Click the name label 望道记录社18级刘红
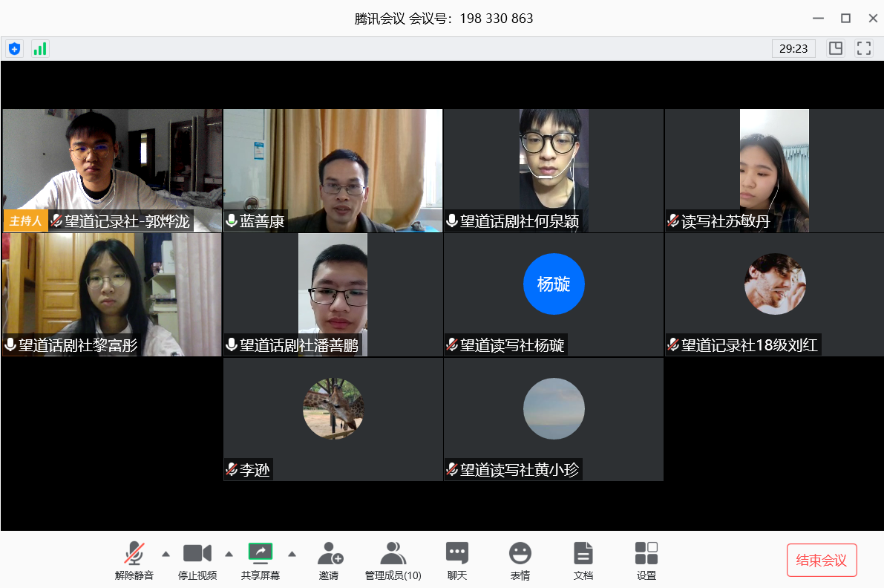This screenshot has width=884, height=588. point(749,345)
